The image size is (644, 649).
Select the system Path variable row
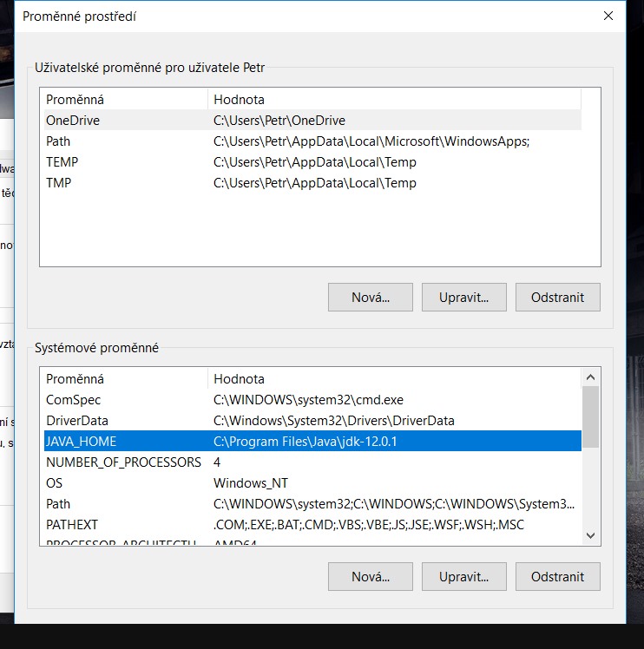click(x=59, y=504)
